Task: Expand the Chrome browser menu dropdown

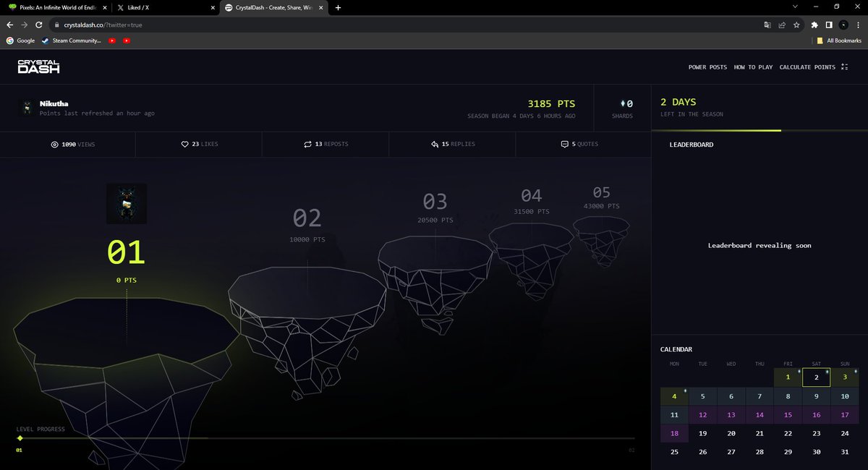Action: tap(859, 24)
